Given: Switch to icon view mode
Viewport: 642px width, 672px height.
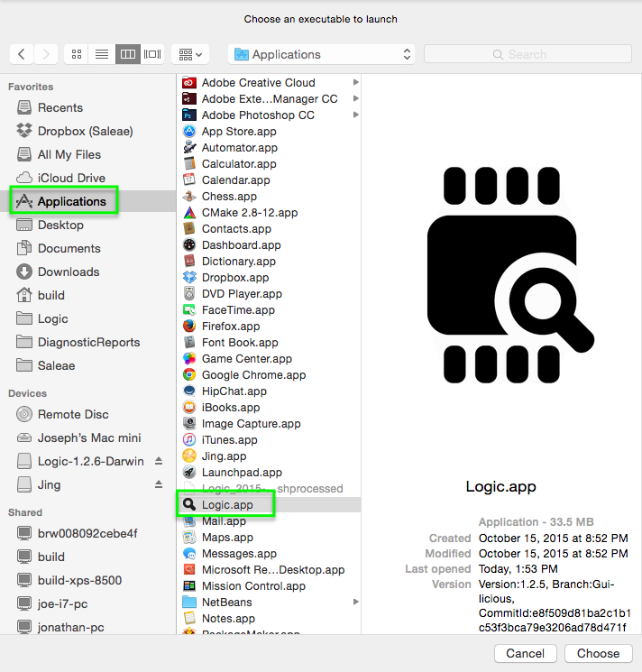Looking at the screenshot, I should [x=77, y=54].
